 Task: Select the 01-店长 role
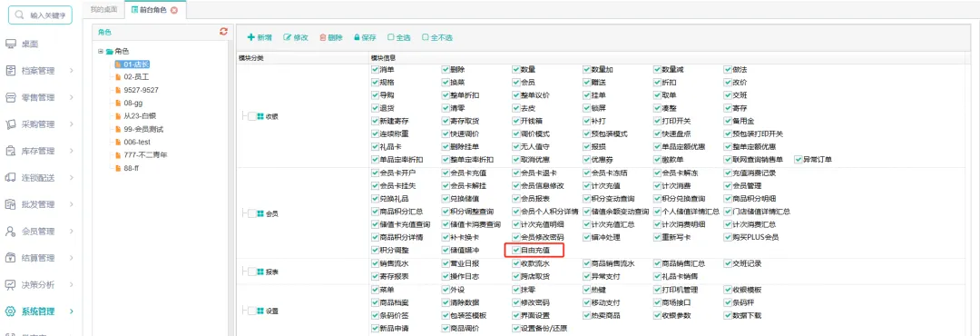[136, 64]
